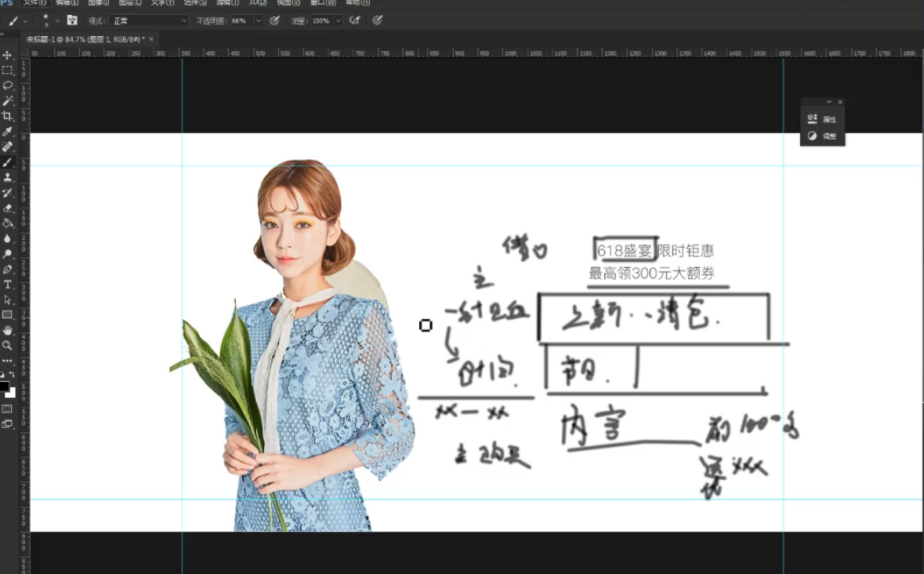Open the 文字(Y) menu
924x574 pixels.
click(x=162, y=3)
